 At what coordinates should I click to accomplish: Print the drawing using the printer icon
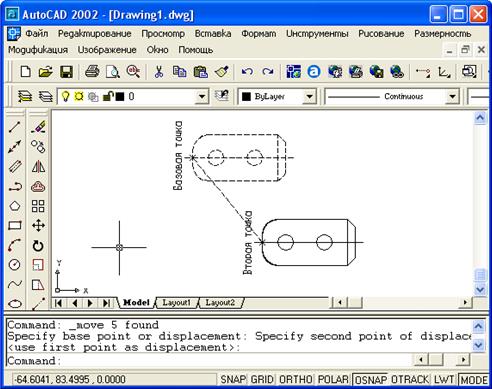(x=92, y=72)
